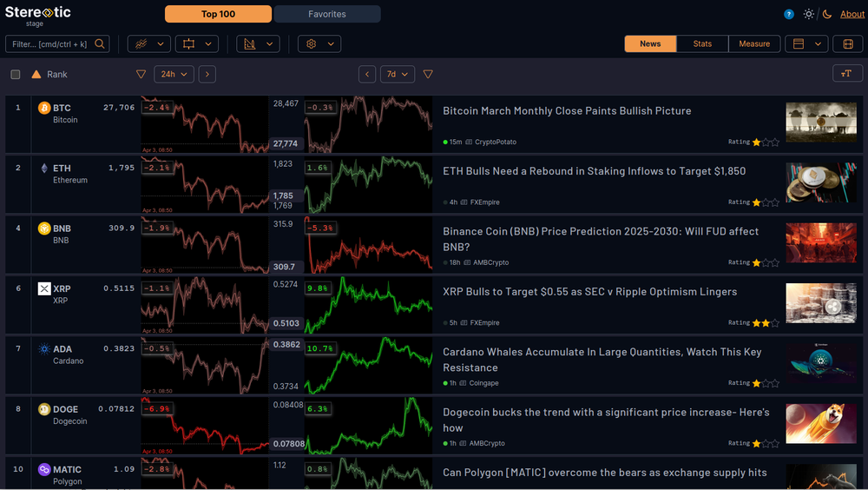Click the Polygon MATIC coin icon
The width and height of the screenshot is (868, 490).
click(x=44, y=469)
